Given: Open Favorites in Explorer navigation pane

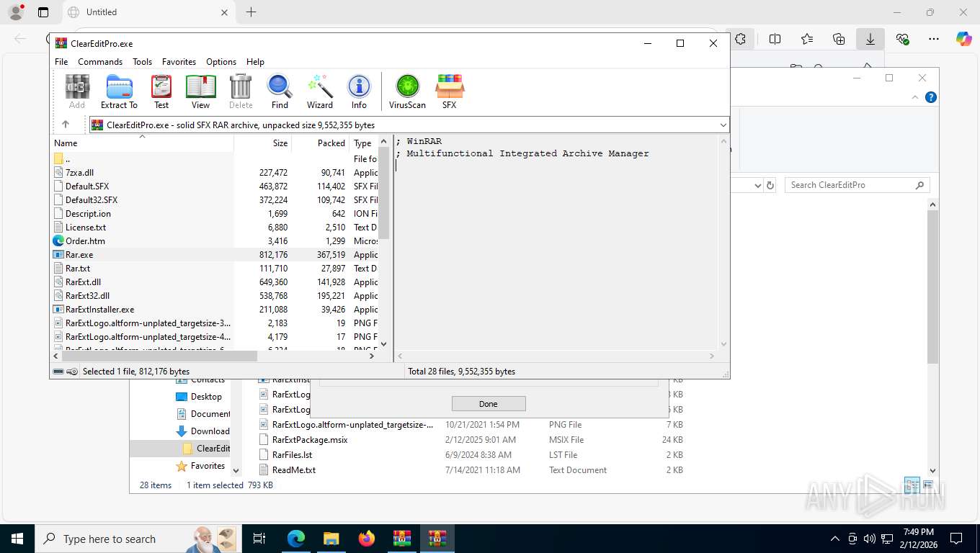Looking at the screenshot, I should (201, 466).
